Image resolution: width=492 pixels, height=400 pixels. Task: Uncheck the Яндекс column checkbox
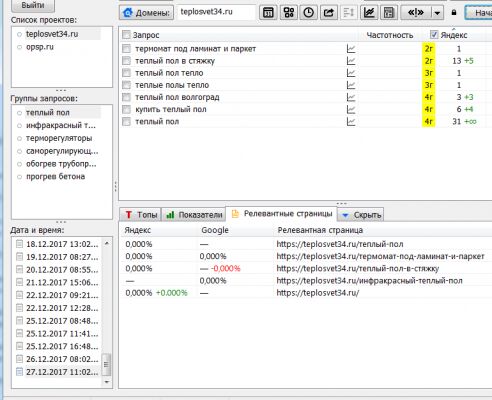(x=434, y=35)
